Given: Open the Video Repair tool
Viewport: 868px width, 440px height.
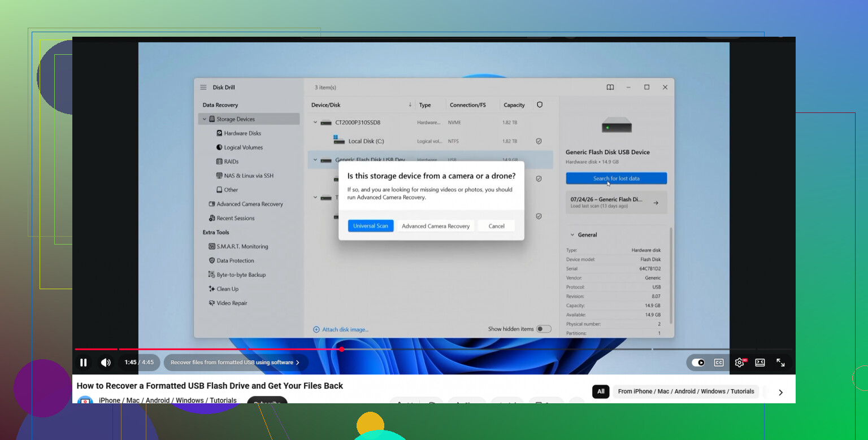Looking at the screenshot, I should click(228, 303).
